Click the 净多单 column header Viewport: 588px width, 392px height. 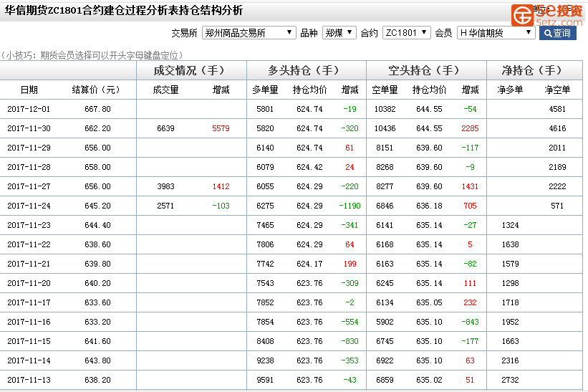pos(510,90)
